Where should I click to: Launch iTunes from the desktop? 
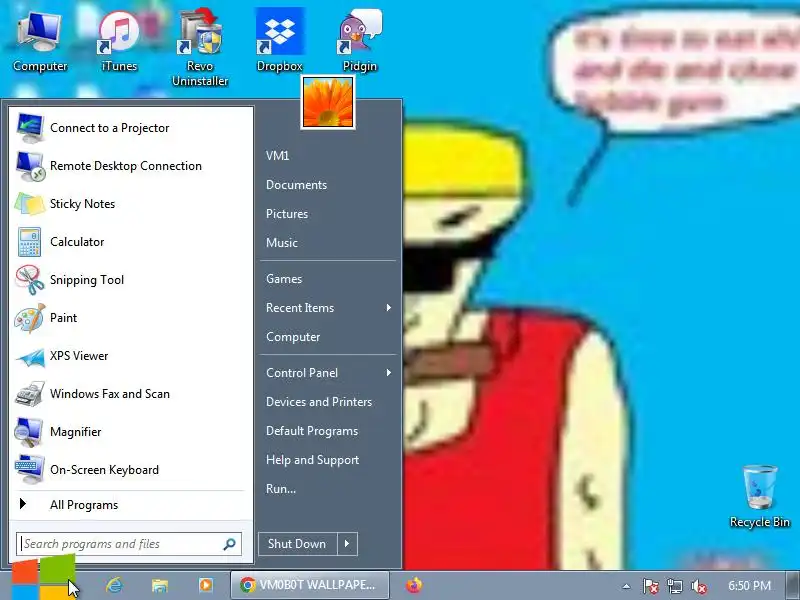click(x=119, y=43)
